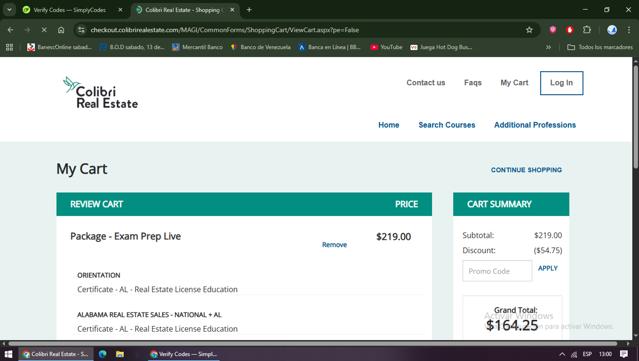Open the Banca en Línea bookmark

(329, 47)
